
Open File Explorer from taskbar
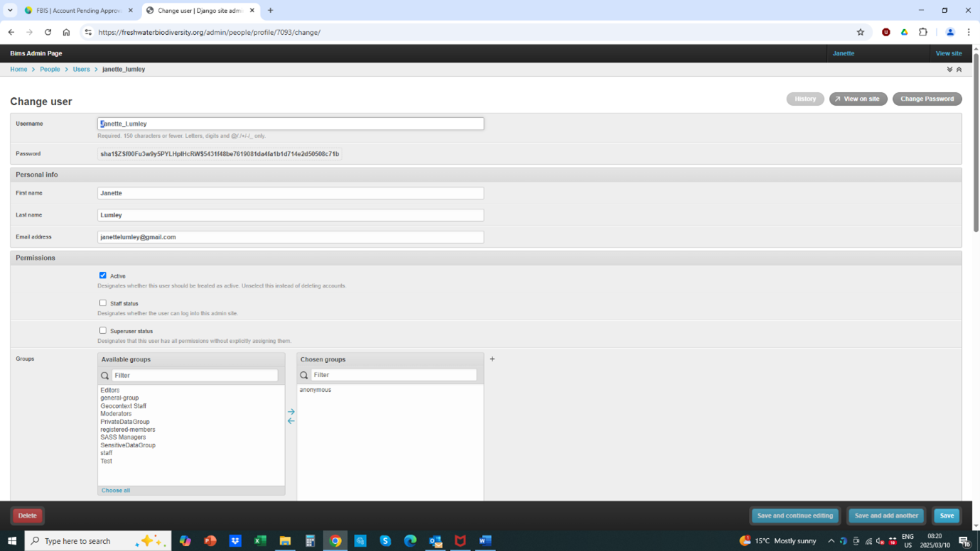(285, 541)
